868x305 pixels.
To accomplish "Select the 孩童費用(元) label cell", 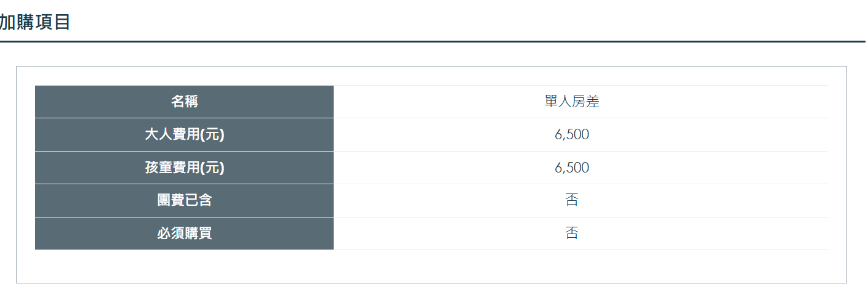I will pyautogui.click(x=184, y=168).
